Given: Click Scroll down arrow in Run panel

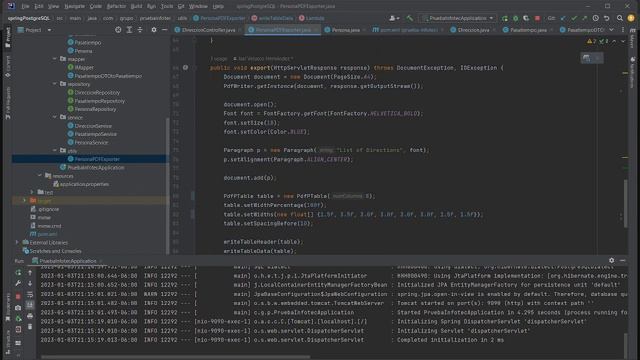Looking at the screenshot, I should point(30,283).
